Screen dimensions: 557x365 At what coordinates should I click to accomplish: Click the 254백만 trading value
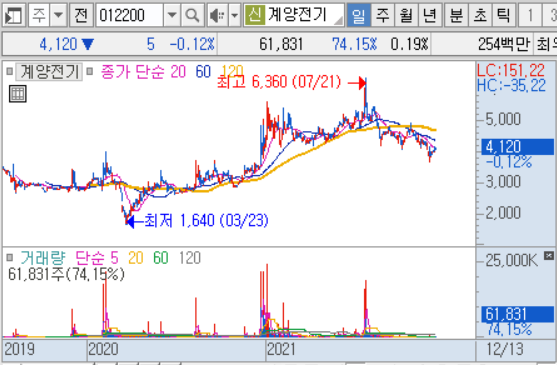pos(504,44)
